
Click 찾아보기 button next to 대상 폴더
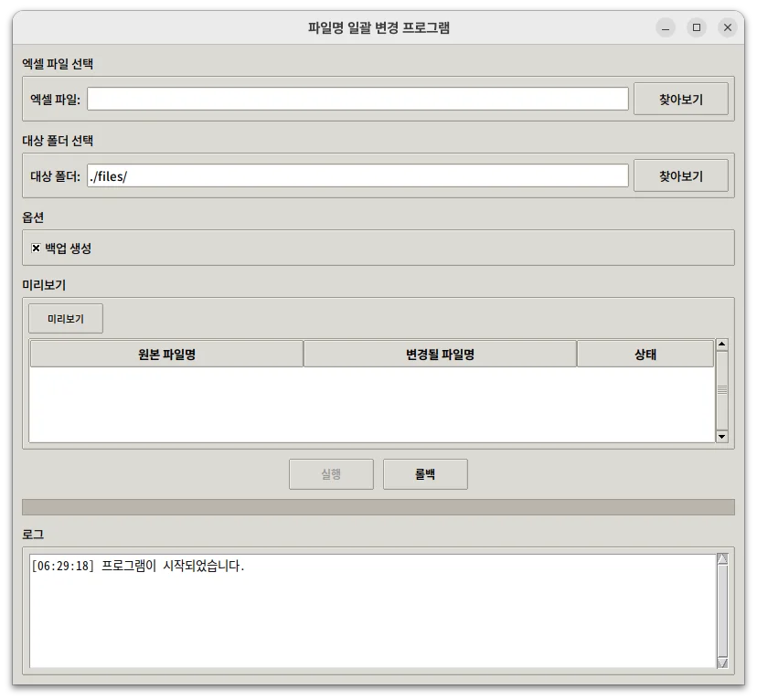tap(681, 176)
